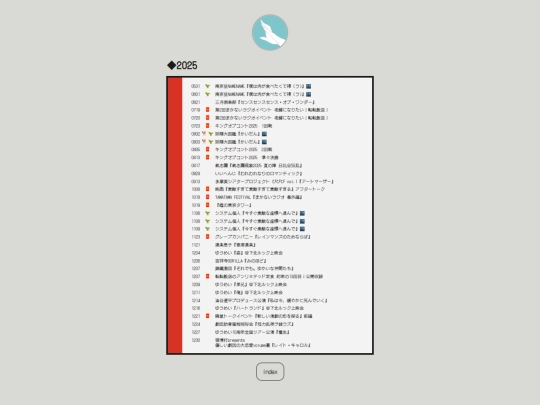Image resolution: width=540 pixels, height=405 pixels.
Task: Open 吉祥寺GORILLA entry
Action: click(240, 261)
